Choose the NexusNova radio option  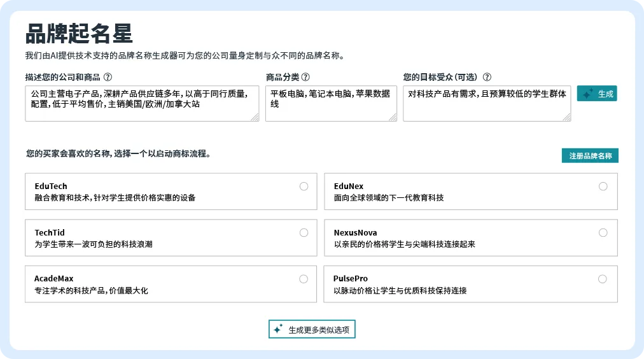coord(603,233)
